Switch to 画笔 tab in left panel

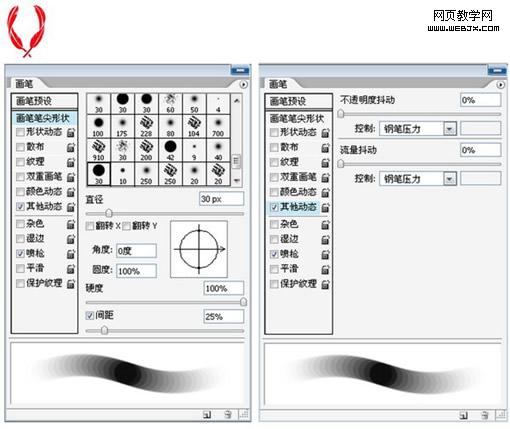point(24,84)
